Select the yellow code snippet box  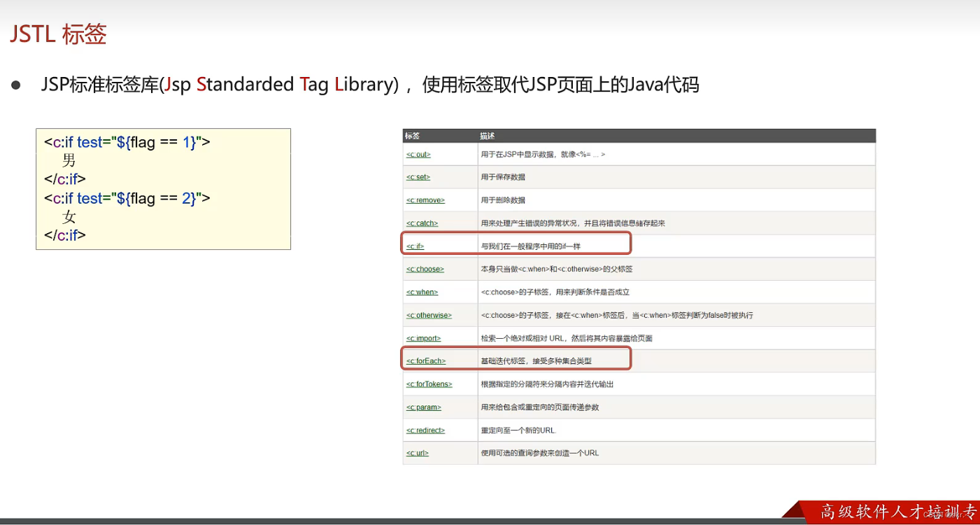(x=163, y=188)
